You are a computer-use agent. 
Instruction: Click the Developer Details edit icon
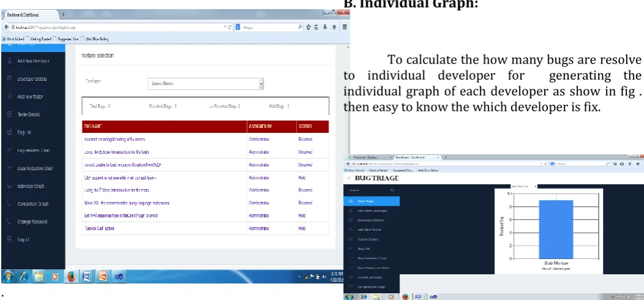tap(9, 78)
